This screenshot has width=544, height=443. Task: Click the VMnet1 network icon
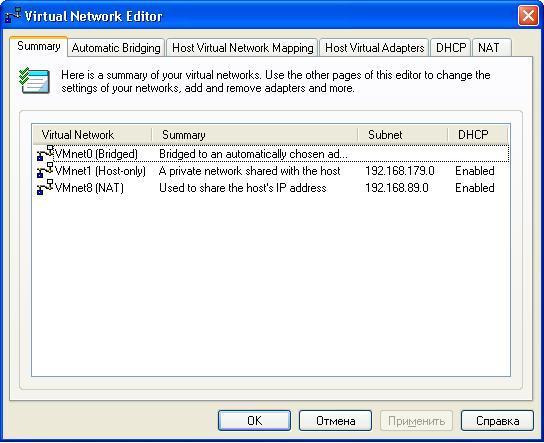[x=45, y=170]
